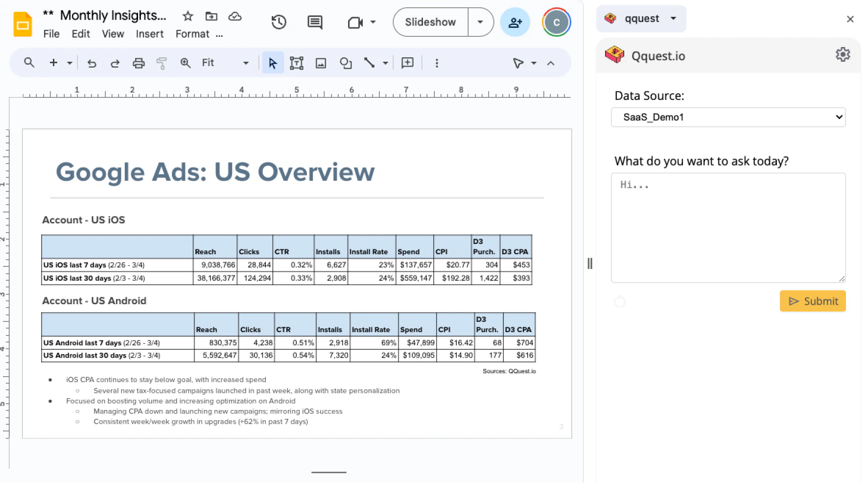This screenshot has height=483, width=868.
Task: Click the question text input field
Action: (728, 227)
